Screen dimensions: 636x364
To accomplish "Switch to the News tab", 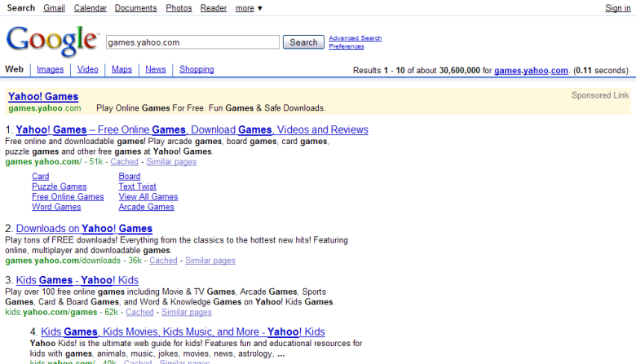I will point(156,69).
